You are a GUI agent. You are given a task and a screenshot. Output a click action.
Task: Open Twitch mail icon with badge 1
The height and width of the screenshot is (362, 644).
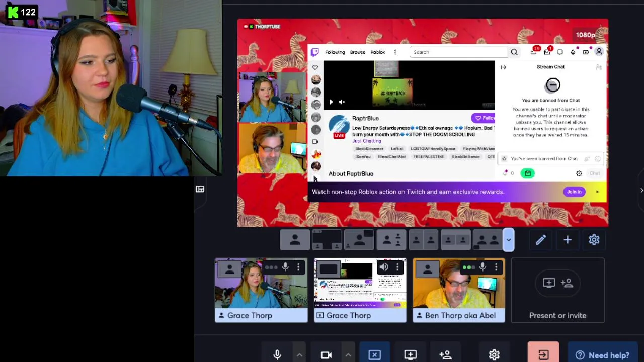pyautogui.click(x=547, y=52)
